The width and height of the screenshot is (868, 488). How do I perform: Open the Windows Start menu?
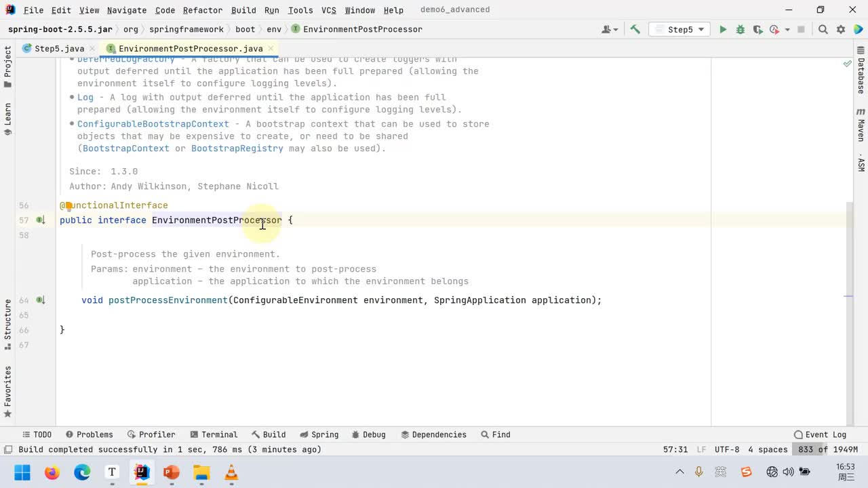tap(22, 472)
